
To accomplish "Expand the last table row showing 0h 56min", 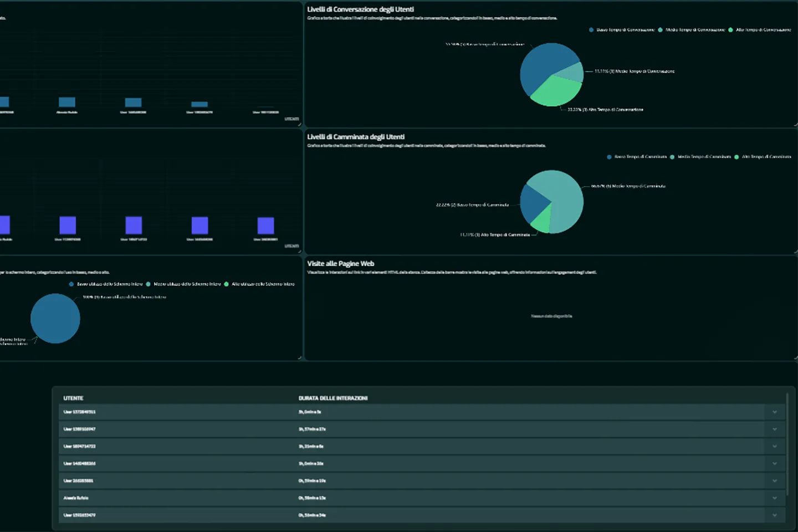I will 774,515.
